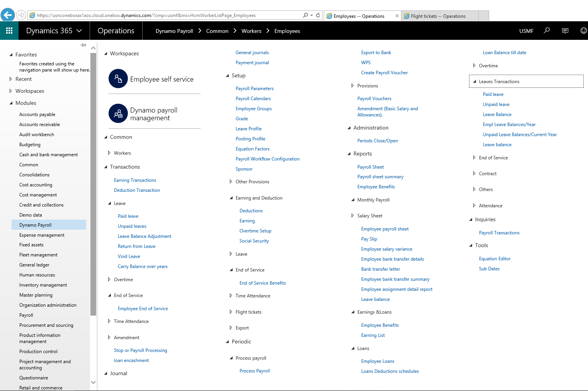Collapse the Leaves Transactions group
The width and height of the screenshot is (588, 391).
[474, 81]
